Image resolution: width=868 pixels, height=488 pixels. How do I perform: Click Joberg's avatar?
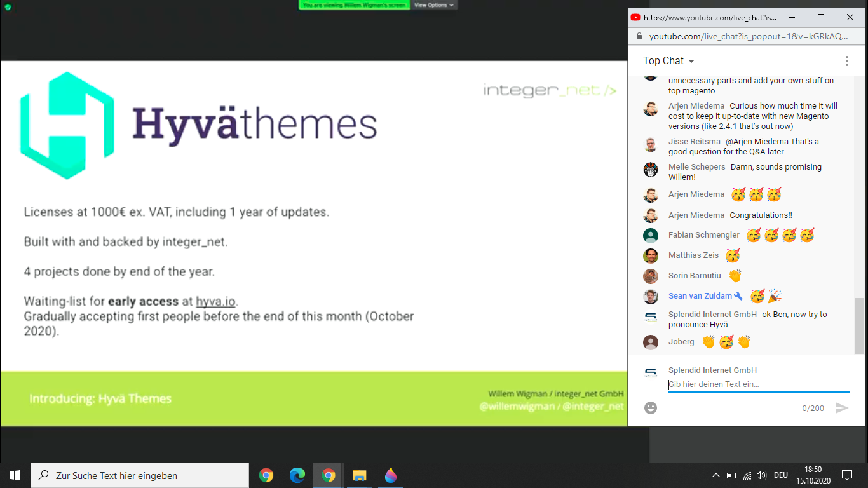pyautogui.click(x=651, y=342)
